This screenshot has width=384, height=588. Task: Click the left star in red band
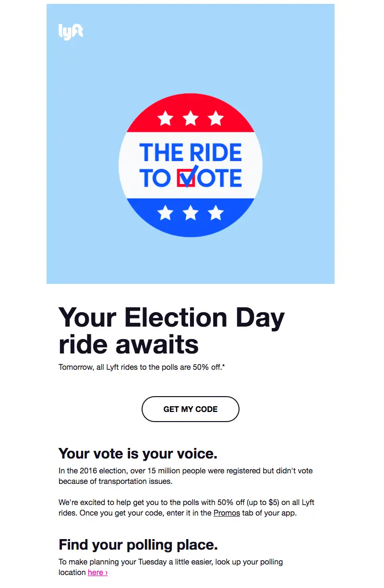click(x=165, y=118)
